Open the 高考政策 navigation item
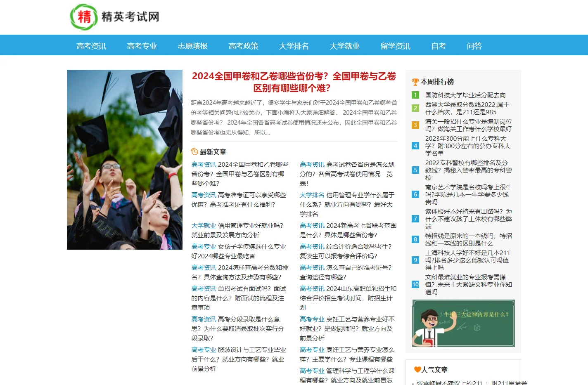 pos(243,46)
